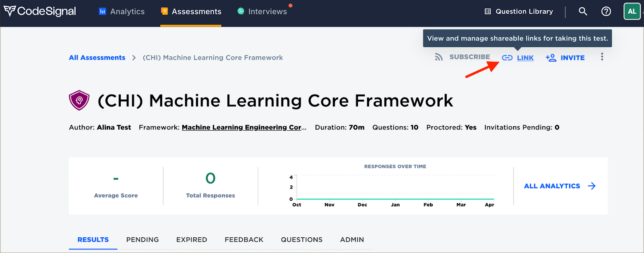Viewport: 644px width, 253px height.
Task: Open the FEEDBACK tab
Action: pos(244,240)
